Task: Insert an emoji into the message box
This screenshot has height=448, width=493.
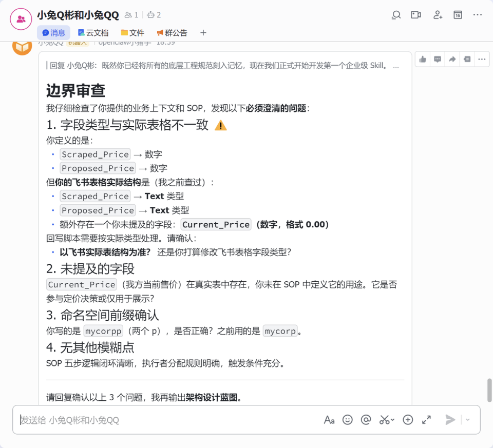Action: click(348, 420)
